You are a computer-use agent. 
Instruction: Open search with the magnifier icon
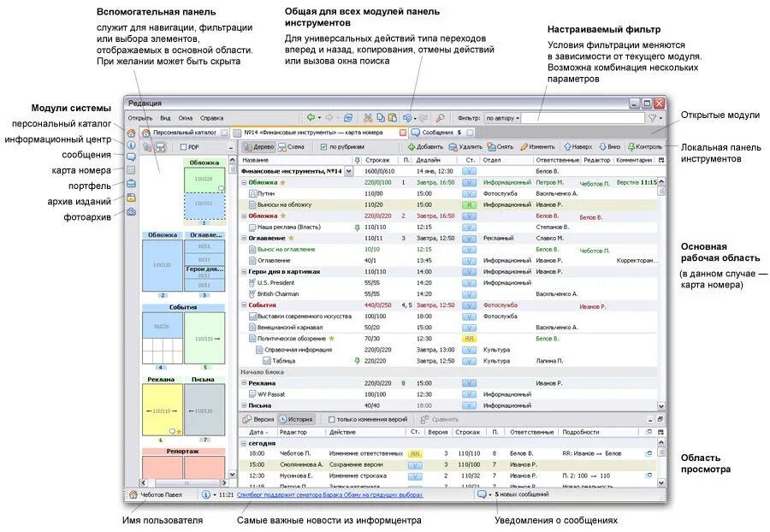tap(441, 118)
